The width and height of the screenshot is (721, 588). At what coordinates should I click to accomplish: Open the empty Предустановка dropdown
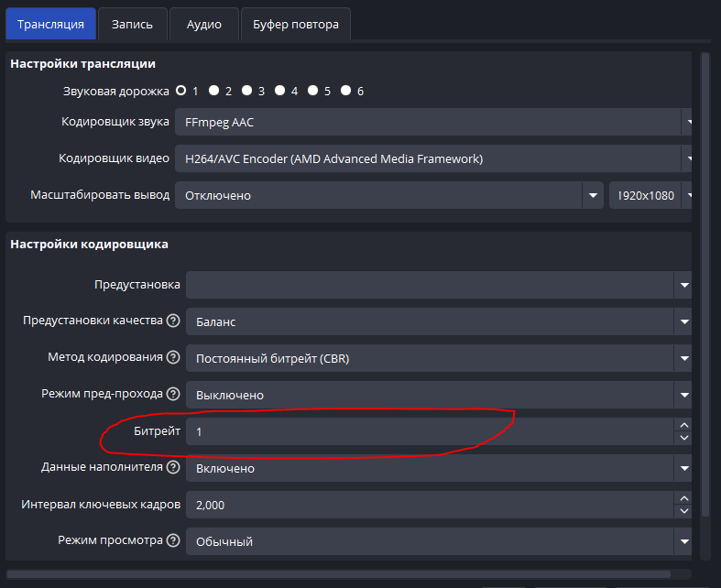click(439, 285)
